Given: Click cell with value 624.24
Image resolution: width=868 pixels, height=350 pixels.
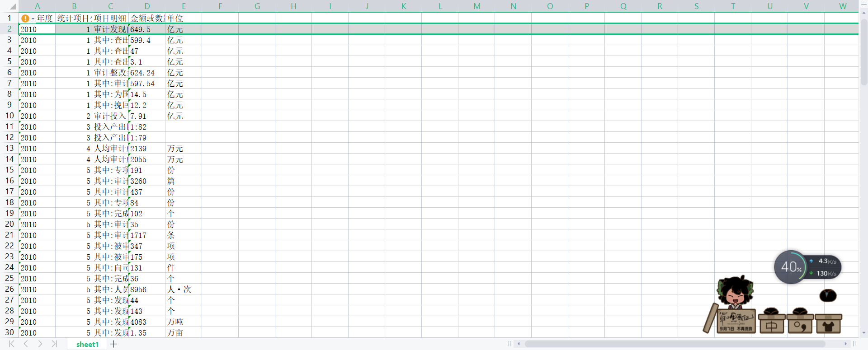Looking at the screenshot, I should click(147, 72).
